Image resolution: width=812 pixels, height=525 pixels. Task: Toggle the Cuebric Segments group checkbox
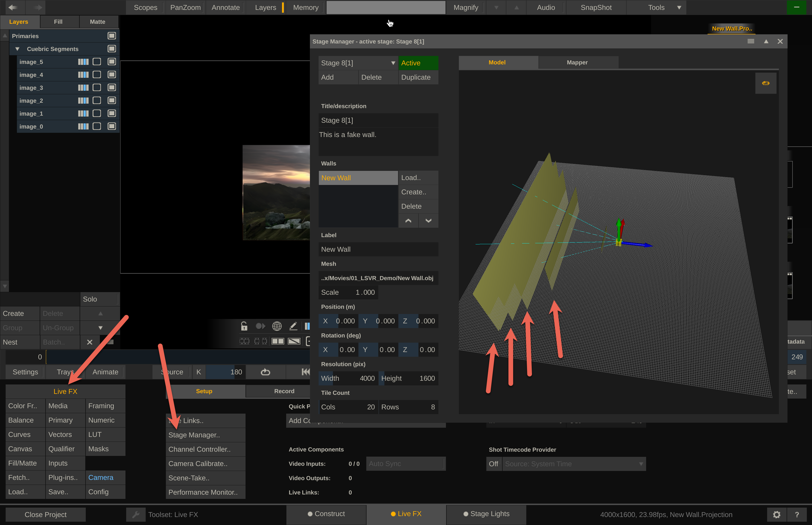point(112,49)
